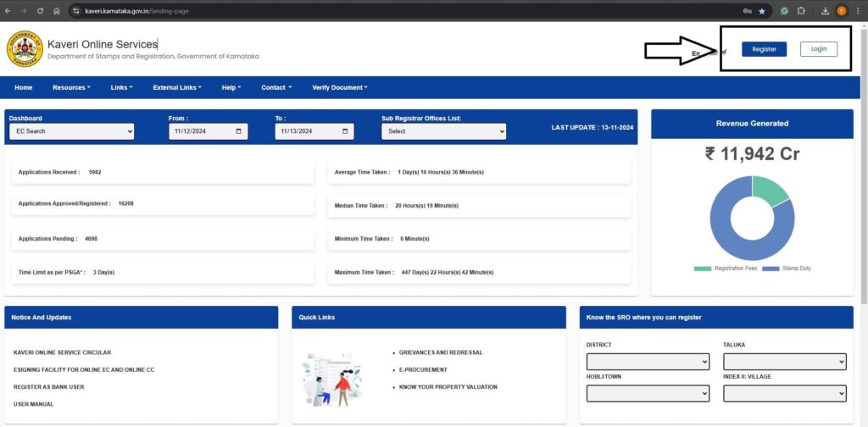The width and height of the screenshot is (868, 427).
Task: Open the calendar icon in To date
Action: point(345,131)
